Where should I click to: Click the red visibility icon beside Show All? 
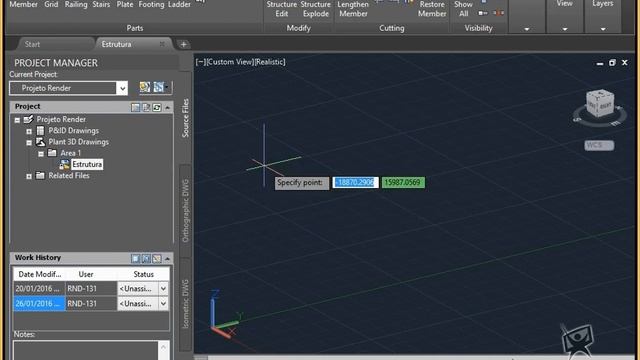tap(498, 13)
